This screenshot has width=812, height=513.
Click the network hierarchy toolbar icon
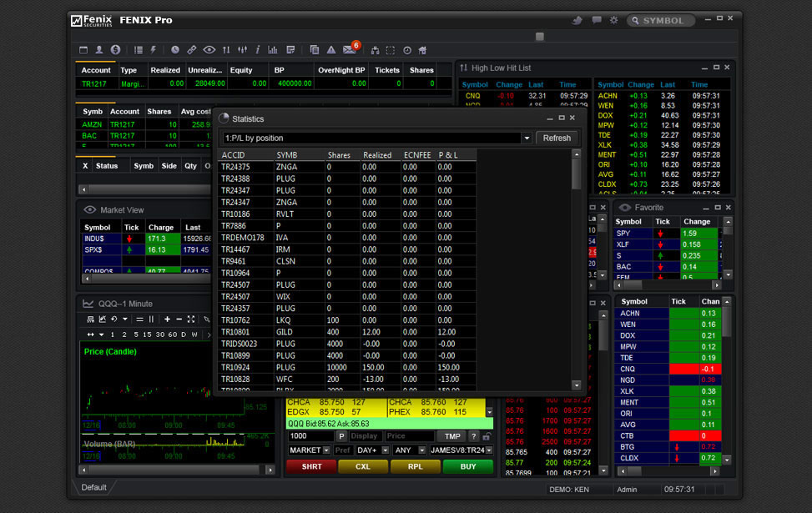click(375, 50)
